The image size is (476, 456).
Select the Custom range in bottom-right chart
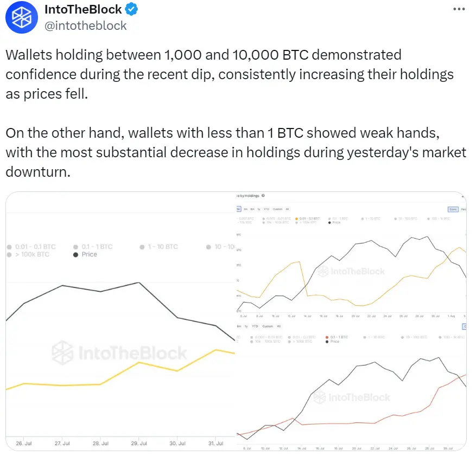coord(268,326)
